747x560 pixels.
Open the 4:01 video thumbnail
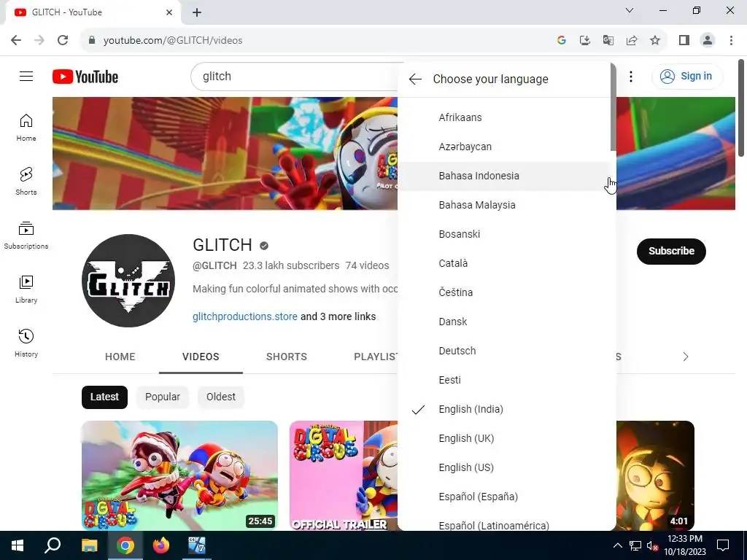coord(655,475)
